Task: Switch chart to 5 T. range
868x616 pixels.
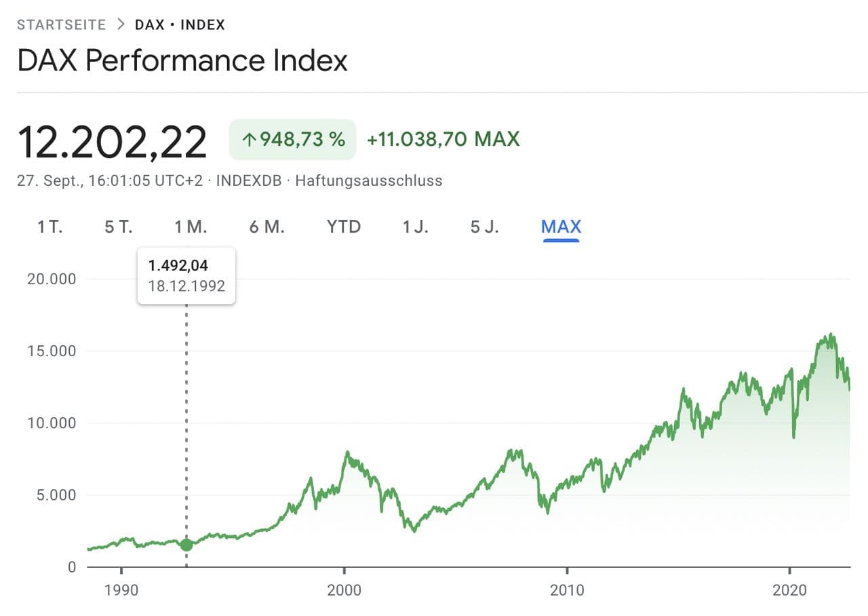Action: pos(119,227)
